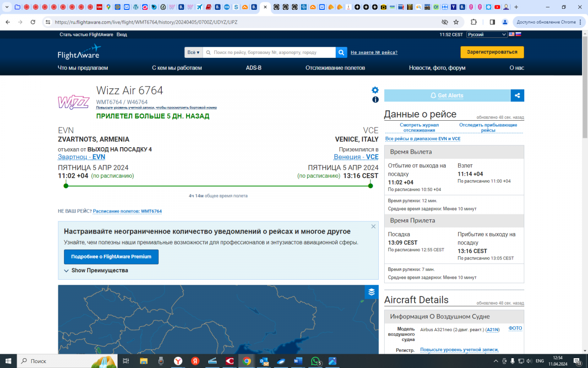The width and height of the screenshot is (588, 368).
Task: Click the FlightAware logo
Action: 79,52
